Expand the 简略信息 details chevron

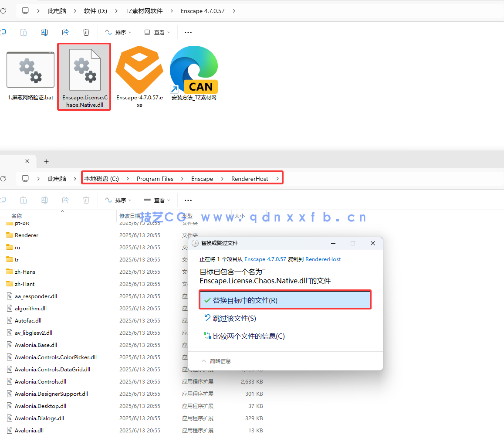pos(203,361)
